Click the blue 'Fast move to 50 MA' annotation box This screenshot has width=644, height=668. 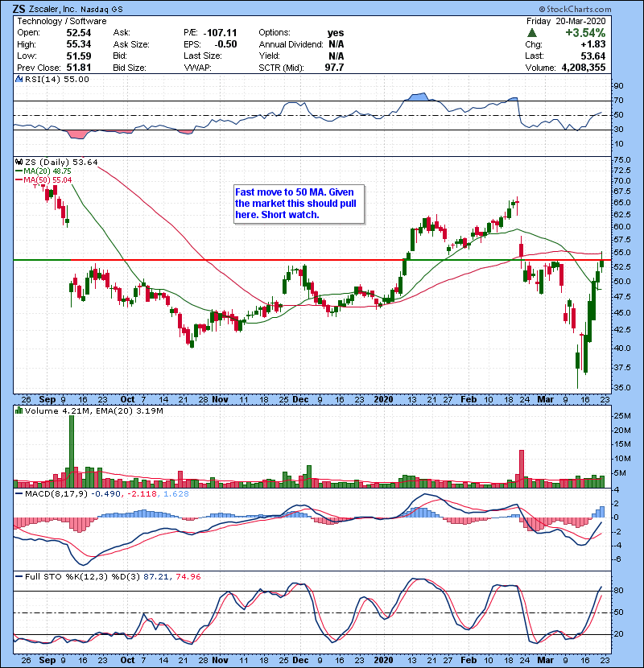299,204
